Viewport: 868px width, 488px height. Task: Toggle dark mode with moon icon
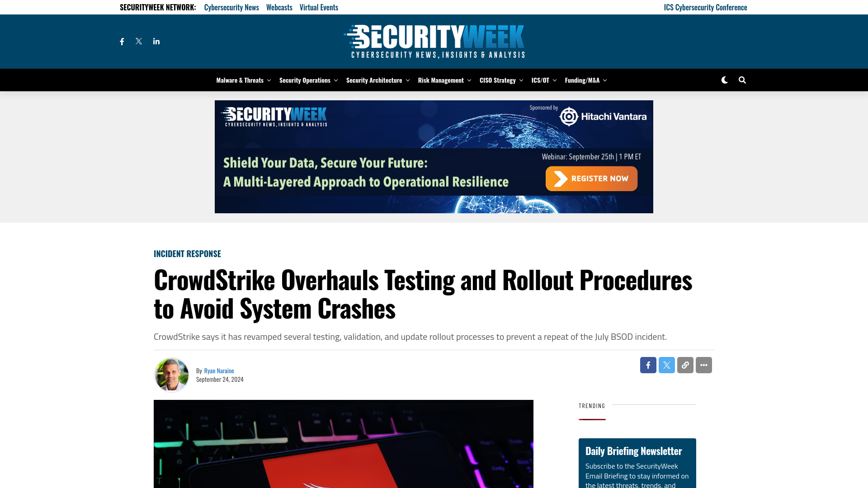(x=724, y=80)
